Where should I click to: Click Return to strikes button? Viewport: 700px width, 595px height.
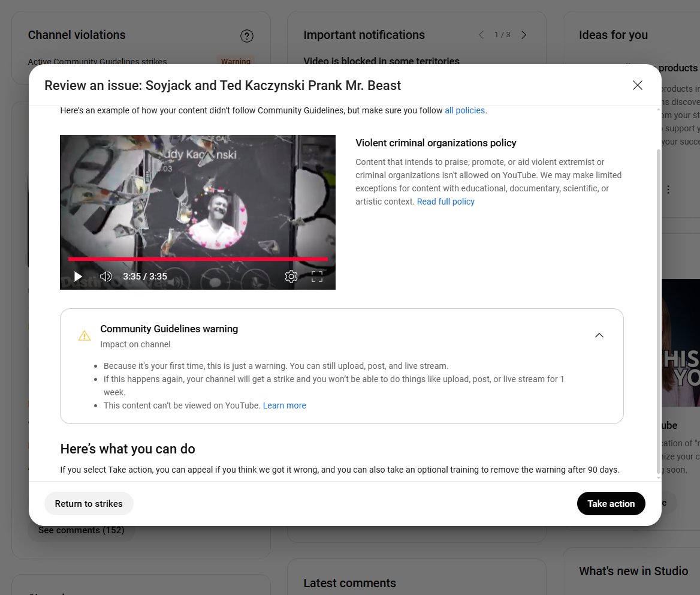(88, 503)
